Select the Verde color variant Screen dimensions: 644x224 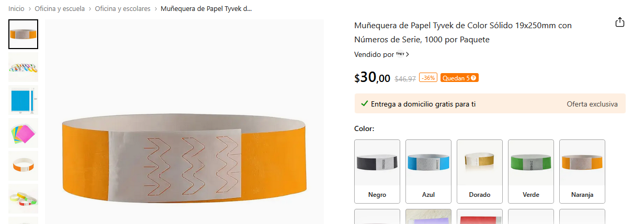pyautogui.click(x=531, y=171)
